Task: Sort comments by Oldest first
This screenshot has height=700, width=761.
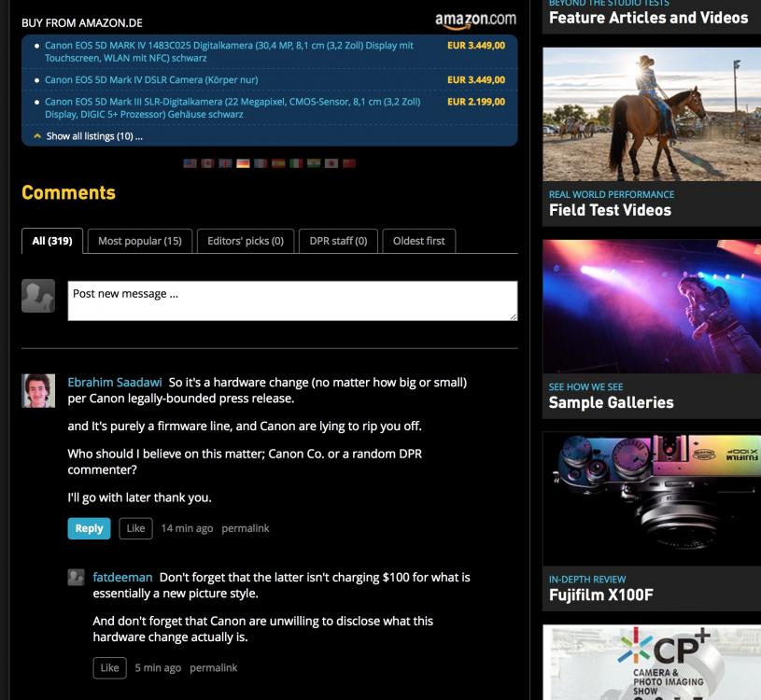Action: click(418, 241)
